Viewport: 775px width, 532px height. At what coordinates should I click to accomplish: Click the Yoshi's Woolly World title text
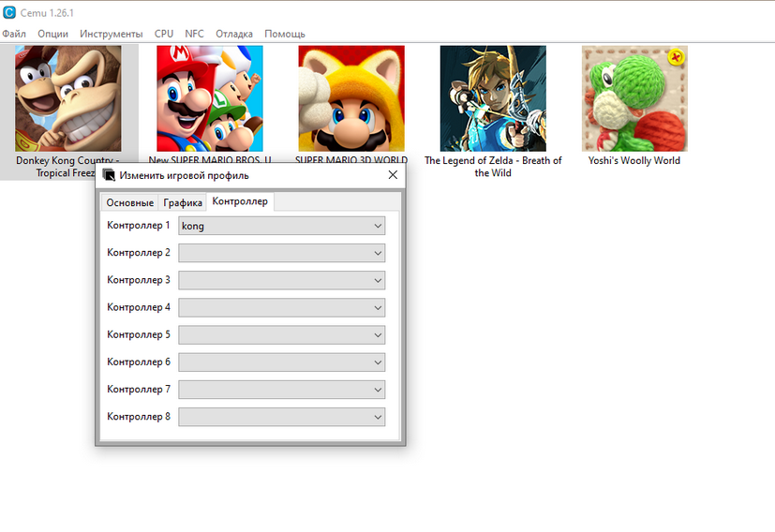[x=634, y=160]
